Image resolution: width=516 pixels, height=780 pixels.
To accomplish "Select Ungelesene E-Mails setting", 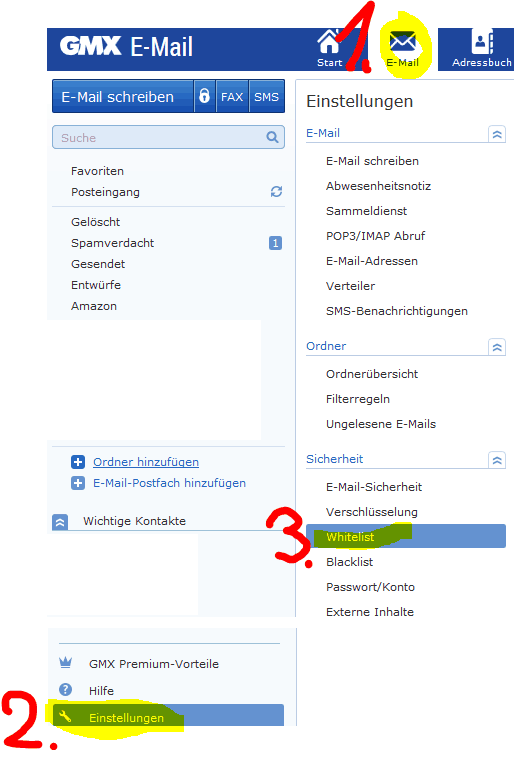I will [x=381, y=424].
